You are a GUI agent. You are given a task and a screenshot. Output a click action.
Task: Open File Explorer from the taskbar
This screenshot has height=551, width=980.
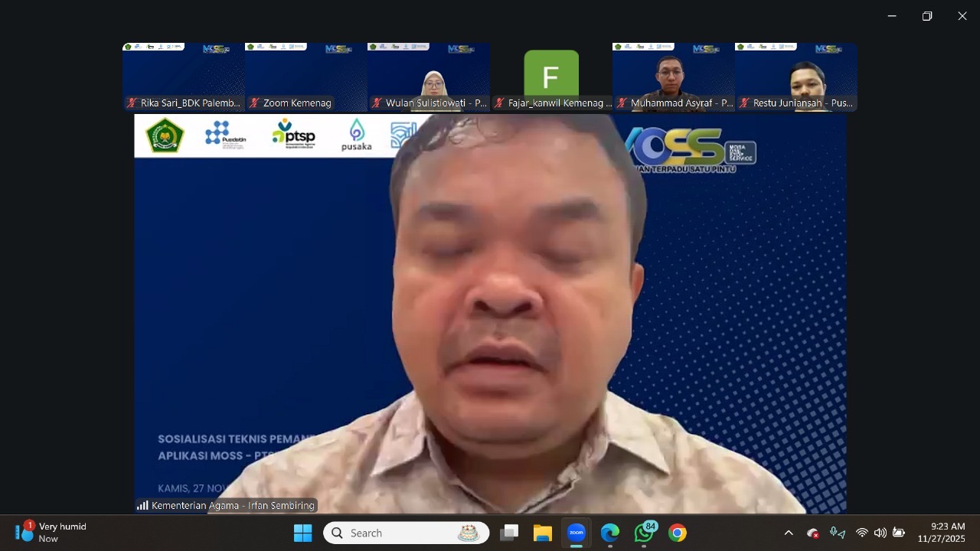pyautogui.click(x=543, y=533)
